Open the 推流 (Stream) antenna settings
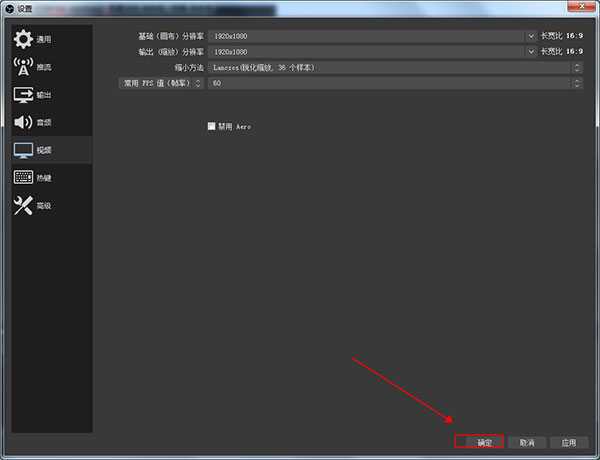The image size is (600, 460). click(x=52, y=67)
